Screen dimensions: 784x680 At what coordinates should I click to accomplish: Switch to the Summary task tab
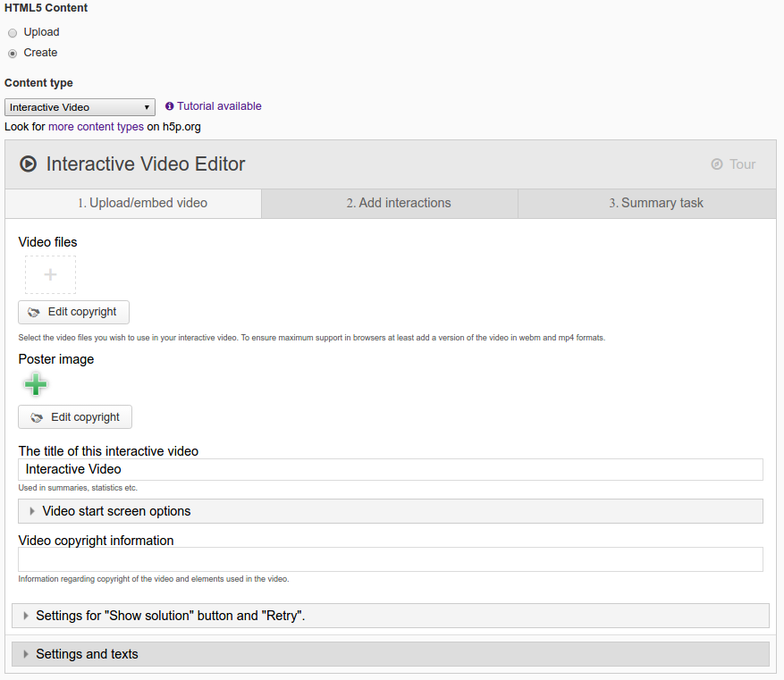tap(647, 203)
